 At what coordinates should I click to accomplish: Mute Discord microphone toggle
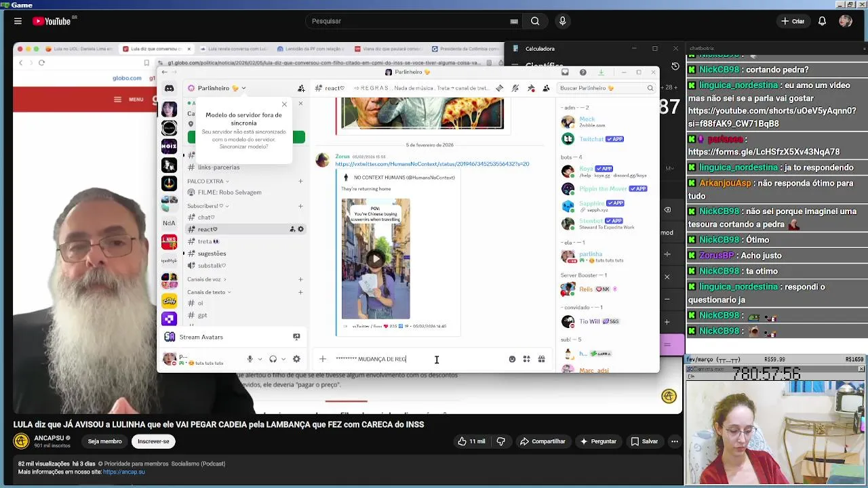(x=250, y=359)
